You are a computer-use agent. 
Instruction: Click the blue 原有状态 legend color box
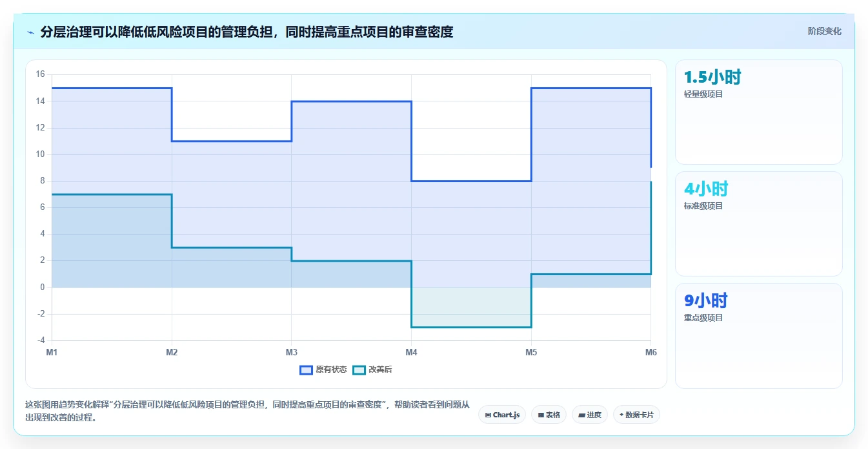(x=306, y=370)
